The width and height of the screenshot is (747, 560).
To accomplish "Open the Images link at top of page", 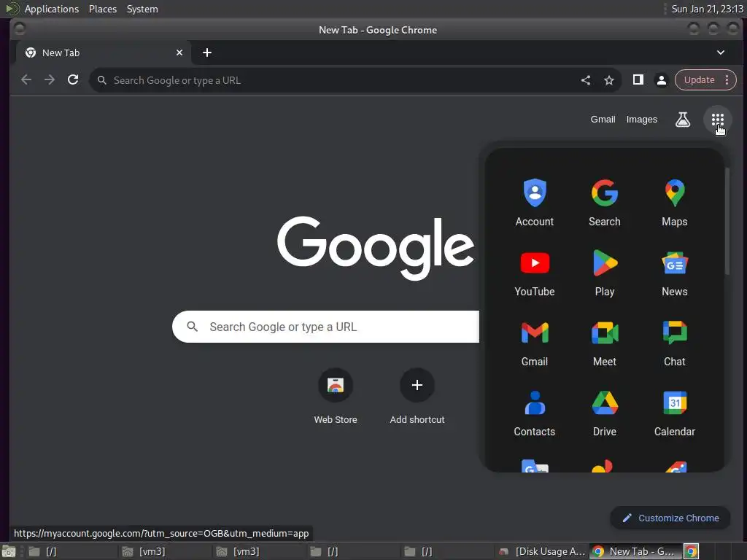I will (641, 120).
